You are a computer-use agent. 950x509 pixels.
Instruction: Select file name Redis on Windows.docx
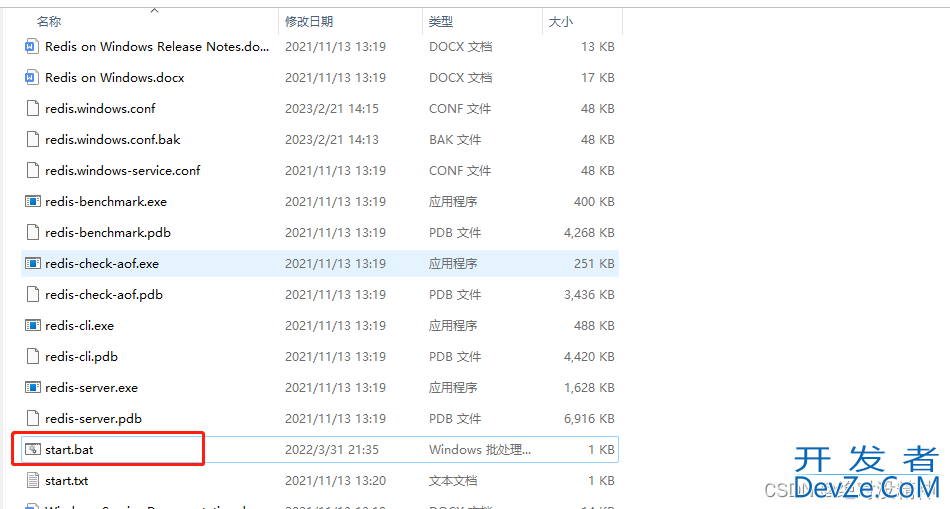pos(115,78)
